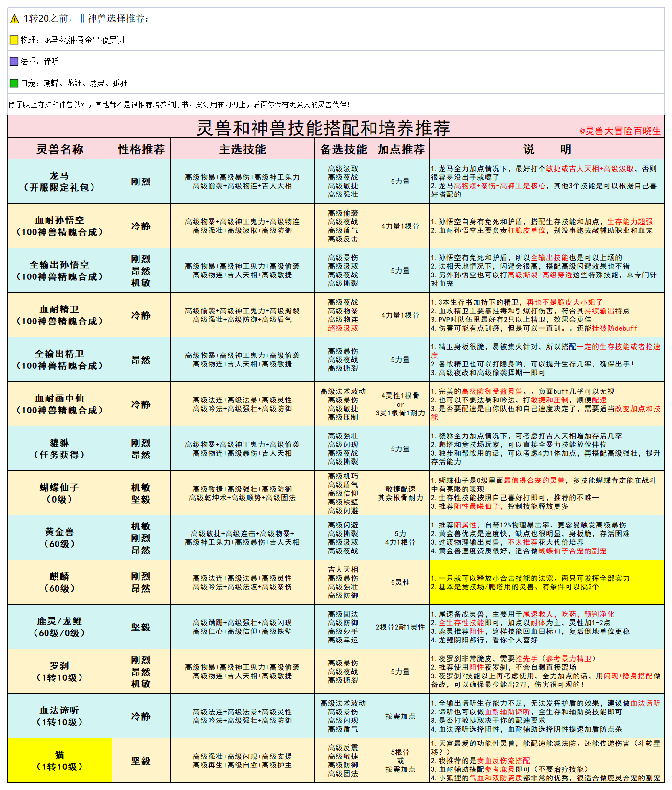
Task: Click the 血法谛听（1转10级）name cell
Action: (x=60, y=716)
